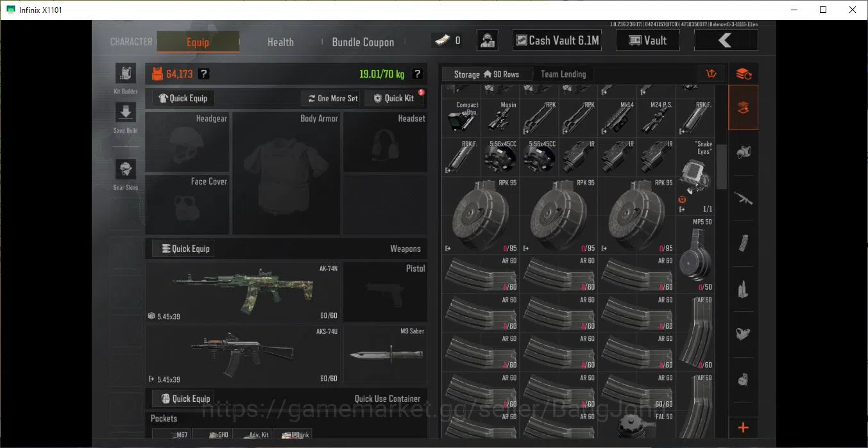
Task: Click the Pockets label
Action: click(164, 419)
